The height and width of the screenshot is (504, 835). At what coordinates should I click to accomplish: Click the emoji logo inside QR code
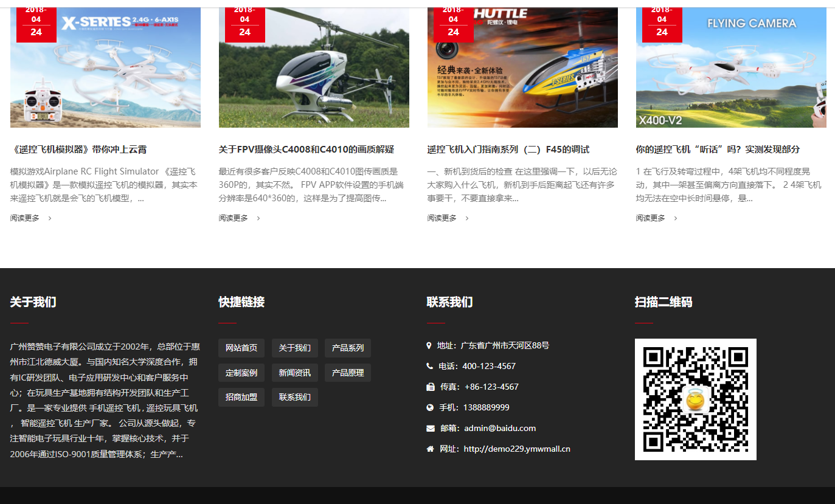pyautogui.click(x=695, y=400)
